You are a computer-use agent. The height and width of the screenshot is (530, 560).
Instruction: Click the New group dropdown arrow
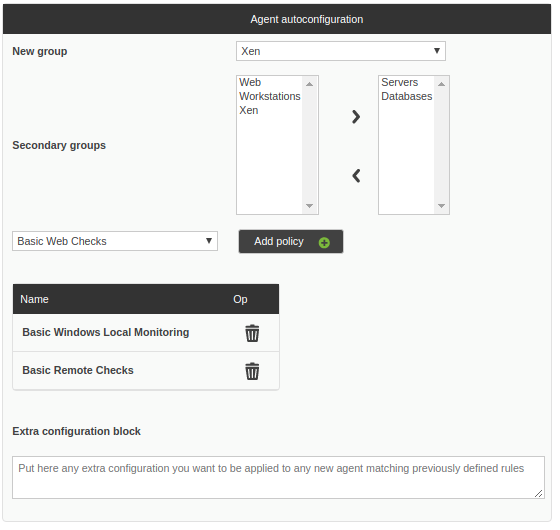[436, 51]
